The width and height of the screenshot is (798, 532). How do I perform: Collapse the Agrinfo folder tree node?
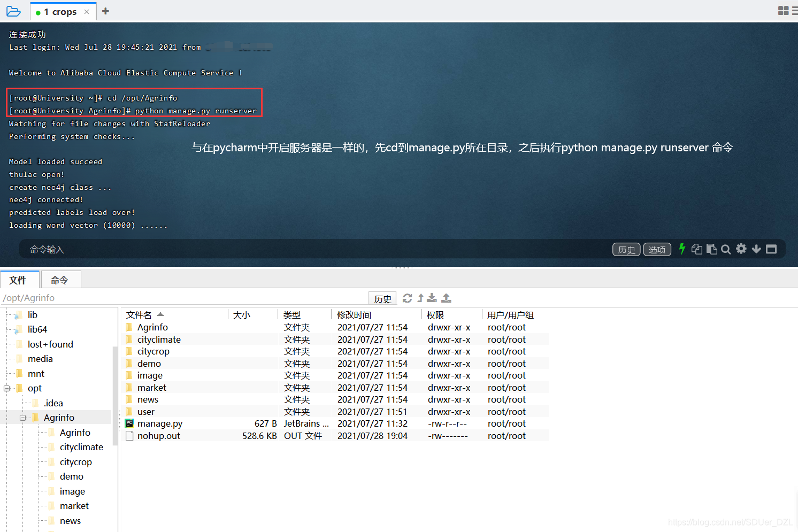tap(23, 418)
